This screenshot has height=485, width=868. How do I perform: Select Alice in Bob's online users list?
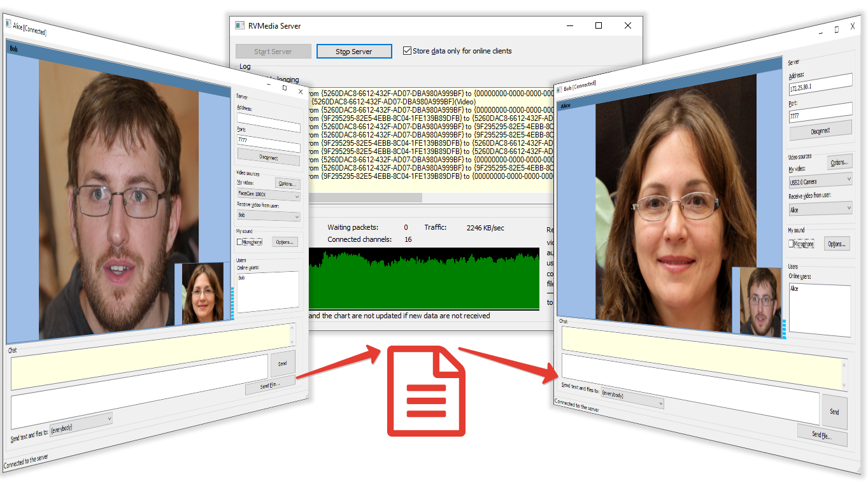pos(794,288)
